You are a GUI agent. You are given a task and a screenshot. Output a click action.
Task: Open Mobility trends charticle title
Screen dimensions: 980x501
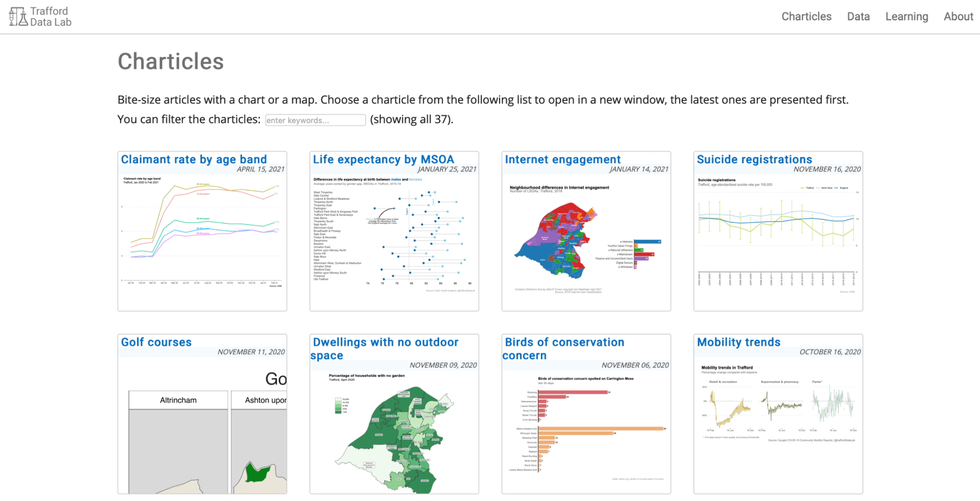(x=738, y=342)
